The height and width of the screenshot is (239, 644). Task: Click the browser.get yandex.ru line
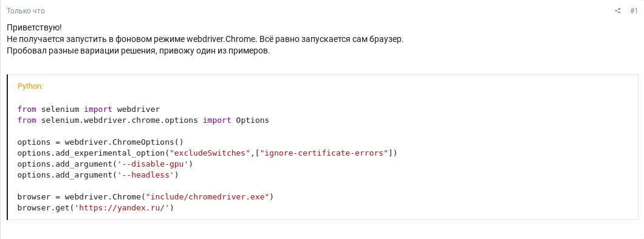96,208
